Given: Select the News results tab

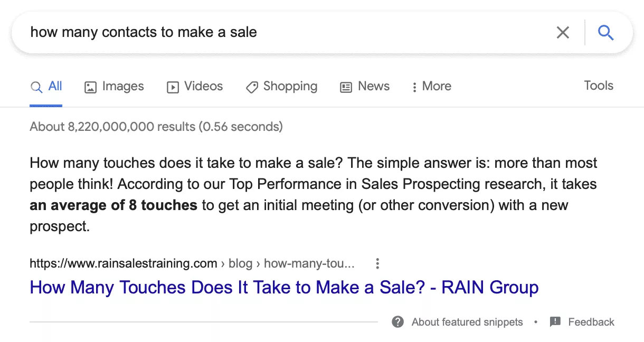Looking at the screenshot, I should [x=365, y=87].
